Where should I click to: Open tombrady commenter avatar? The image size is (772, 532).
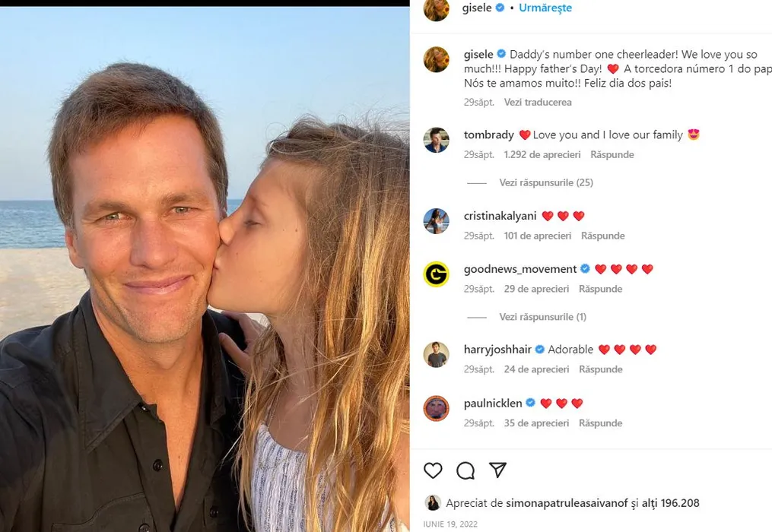pyautogui.click(x=436, y=140)
